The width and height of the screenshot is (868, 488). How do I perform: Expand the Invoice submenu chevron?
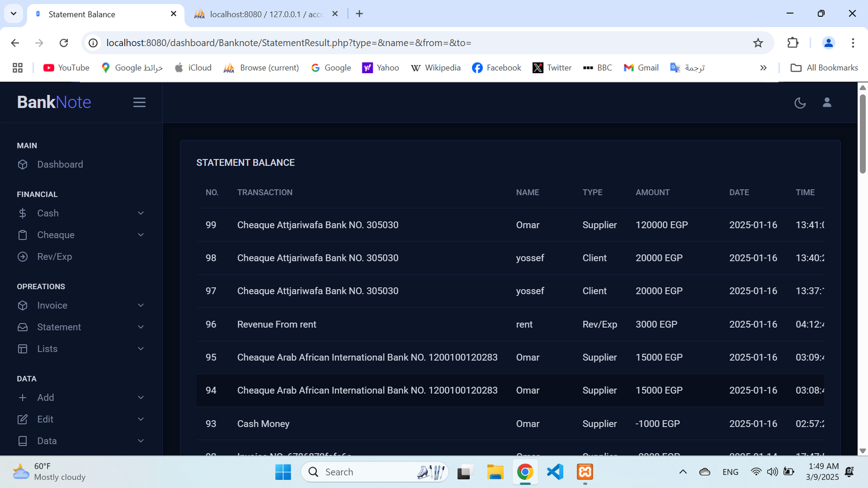click(141, 305)
